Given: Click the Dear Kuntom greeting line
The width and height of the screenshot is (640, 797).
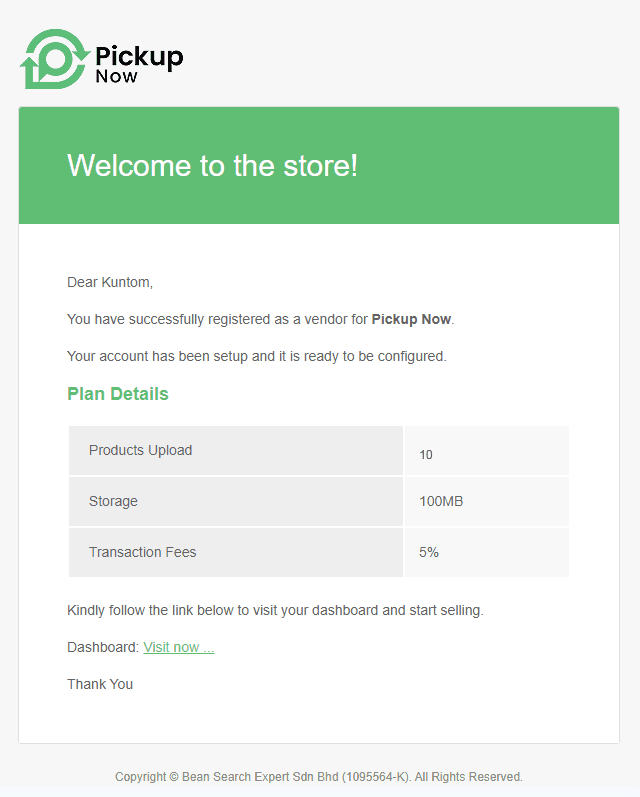Looking at the screenshot, I should [110, 282].
